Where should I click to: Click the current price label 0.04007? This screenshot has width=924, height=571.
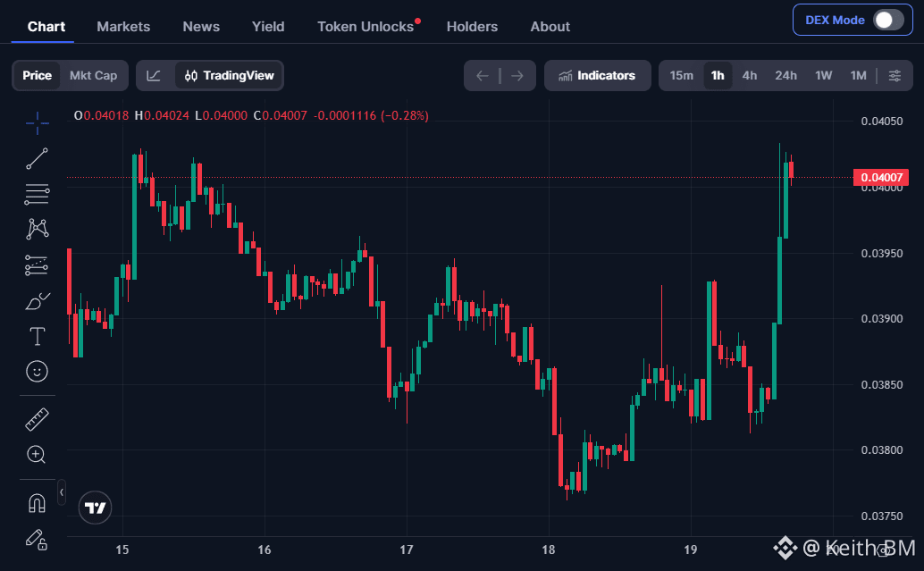pos(881,177)
